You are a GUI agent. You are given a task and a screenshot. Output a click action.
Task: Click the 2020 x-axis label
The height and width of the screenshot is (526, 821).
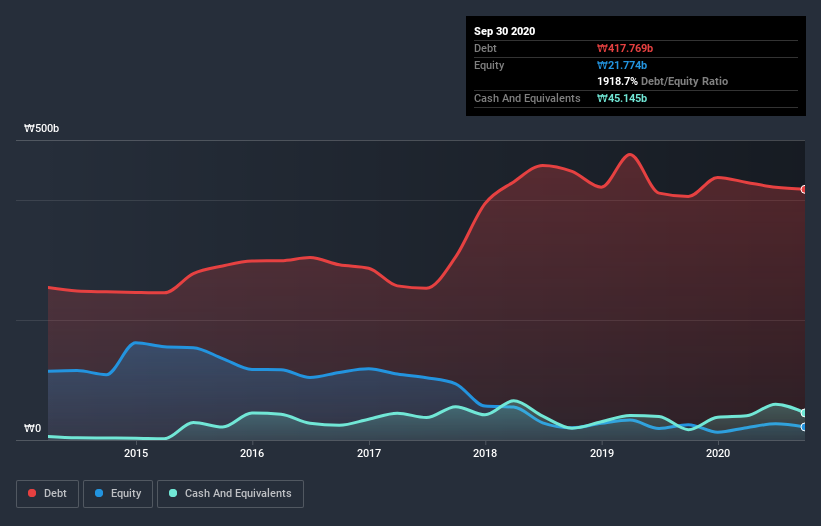718,453
